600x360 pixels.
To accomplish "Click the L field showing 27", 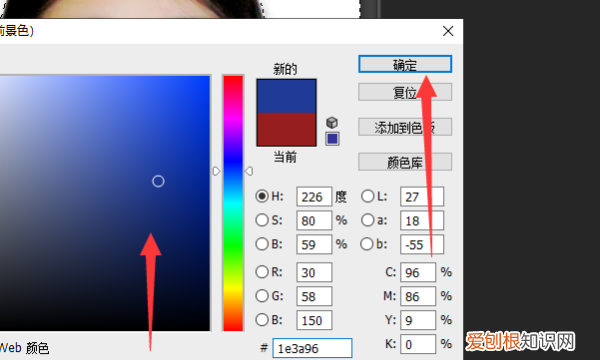I will (422, 197).
